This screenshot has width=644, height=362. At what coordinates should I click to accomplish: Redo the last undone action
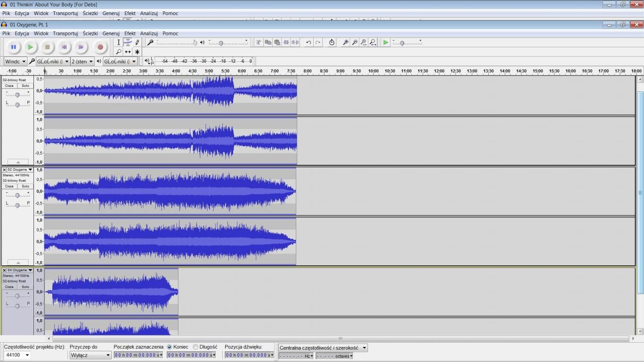click(x=318, y=42)
